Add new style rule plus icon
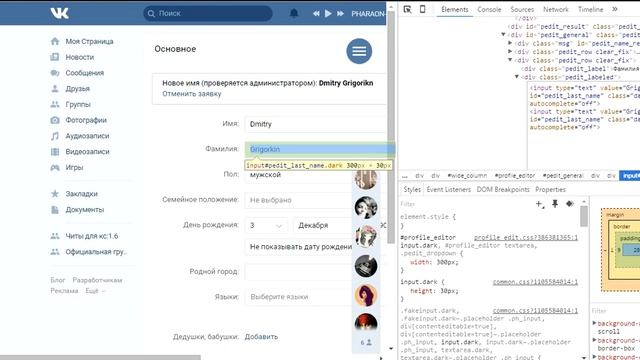 point(540,204)
